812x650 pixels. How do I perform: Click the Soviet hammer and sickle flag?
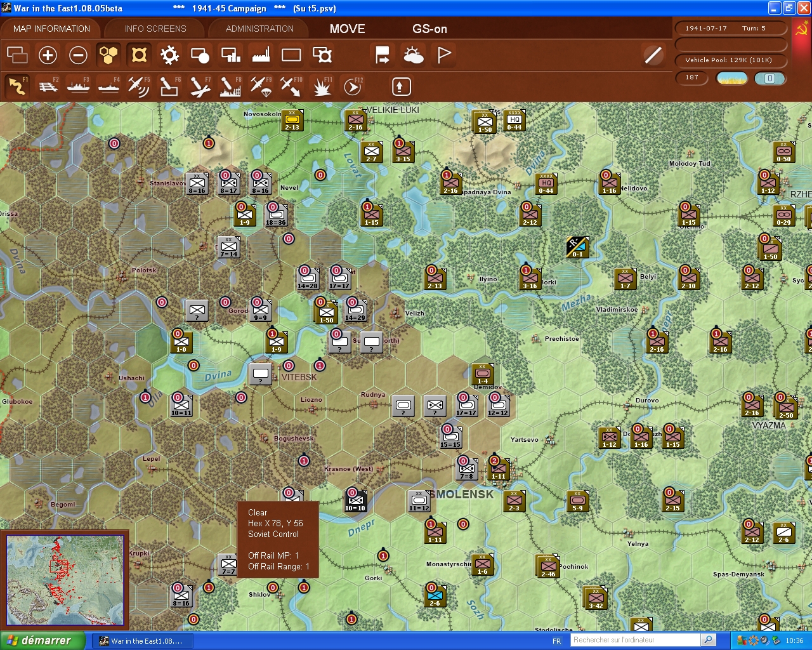click(802, 30)
